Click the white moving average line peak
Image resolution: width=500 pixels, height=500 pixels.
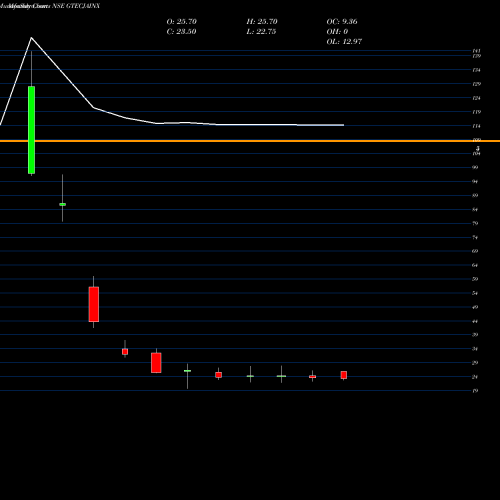pos(31,38)
